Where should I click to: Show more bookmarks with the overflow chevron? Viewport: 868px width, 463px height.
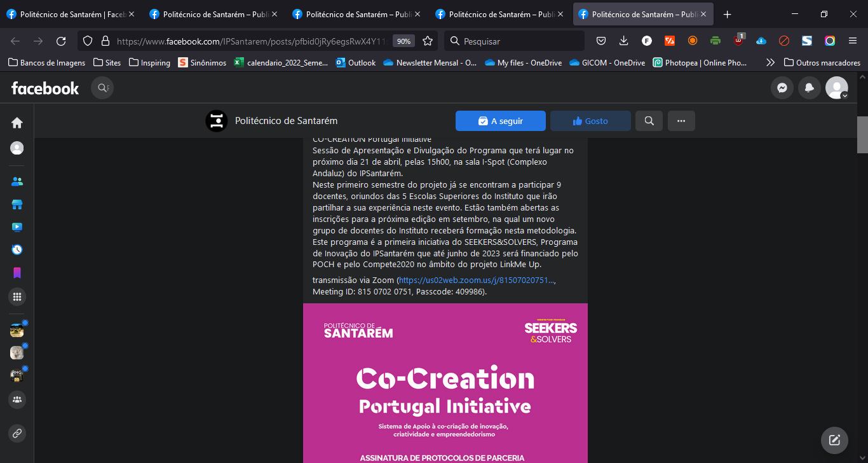(770, 63)
